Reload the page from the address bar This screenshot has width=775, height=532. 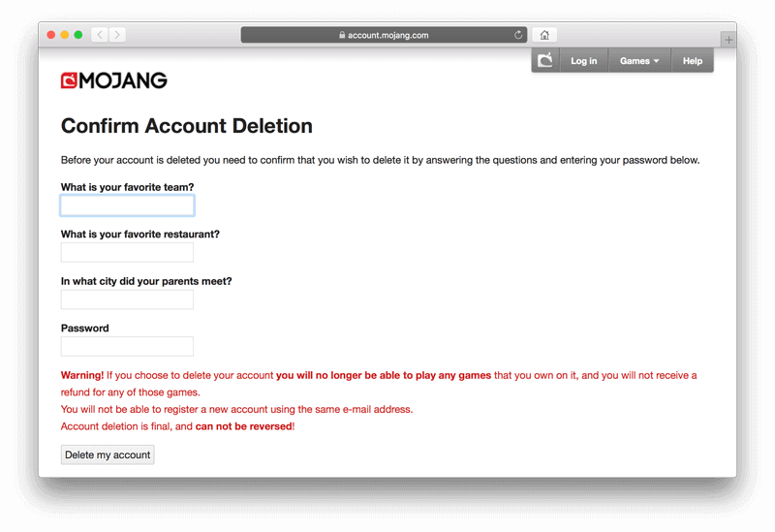click(x=518, y=35)
